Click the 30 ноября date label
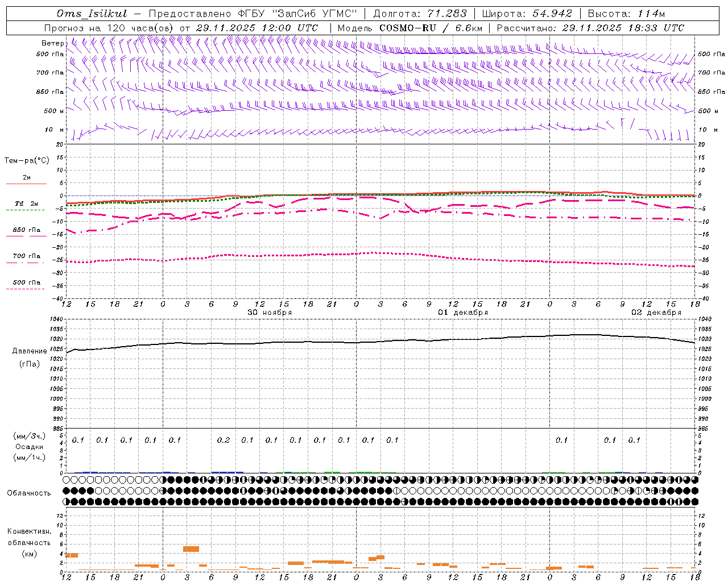 pyautogui.click(x=270, y=313)
